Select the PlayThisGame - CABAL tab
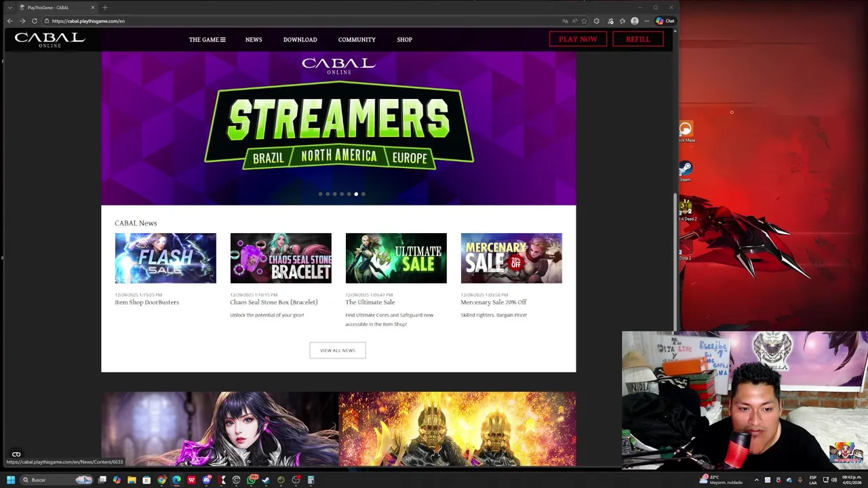Image resolution: width=868 pixels, height=488 pixels. click(57, 7)
